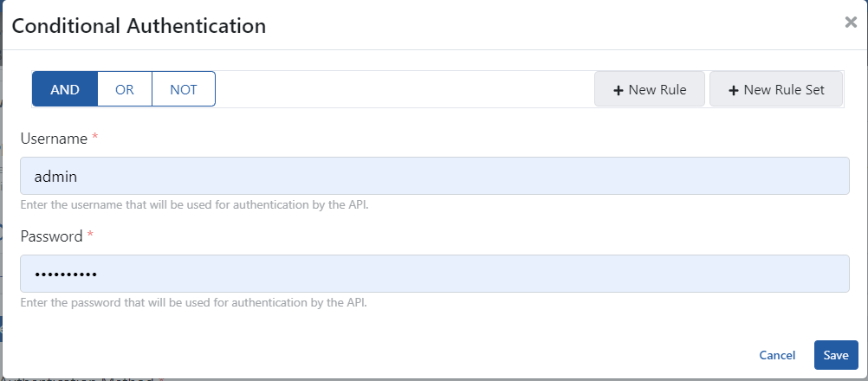Click the red asterisk beside Password
This screenshot has height=381, width=868.
[x=90, y=236]
